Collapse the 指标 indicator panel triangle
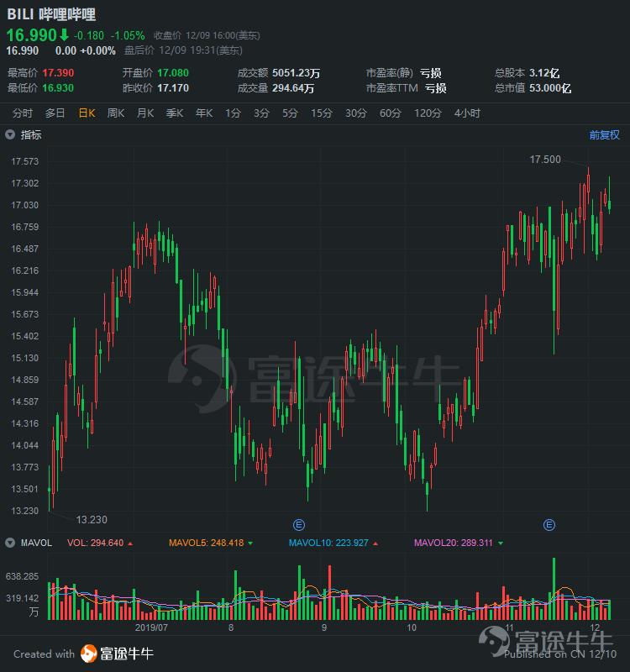The image size is (630, 672). (10, 134)
